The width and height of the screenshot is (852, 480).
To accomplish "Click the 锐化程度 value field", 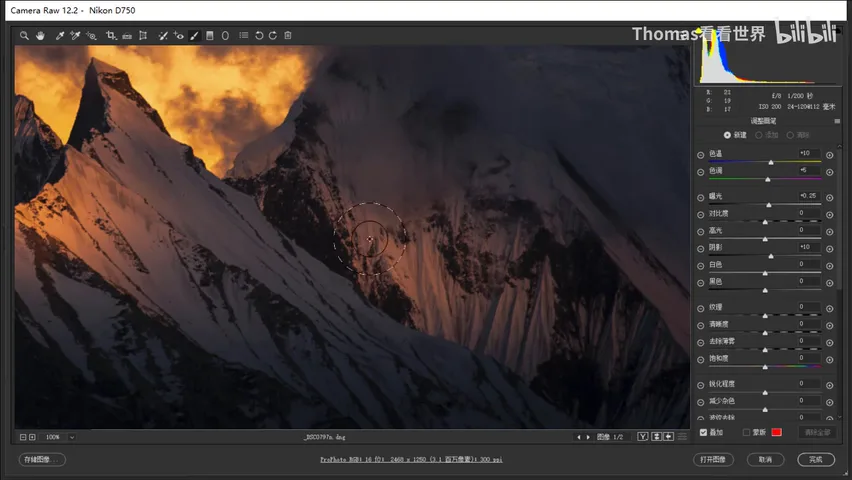I will tap(808, 383).
